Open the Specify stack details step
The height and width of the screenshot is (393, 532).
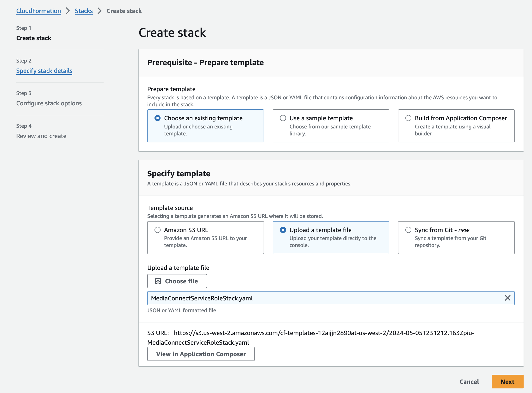[x=44, y=71]
